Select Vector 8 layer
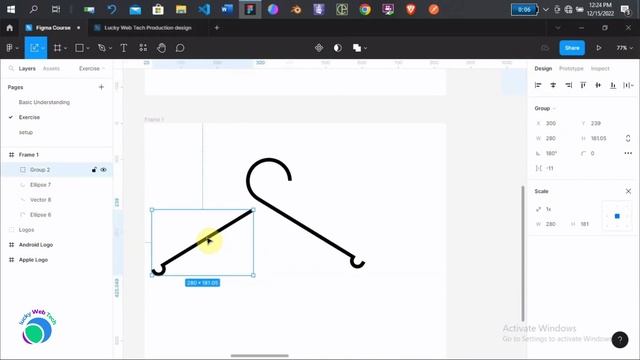 point(40,200)
